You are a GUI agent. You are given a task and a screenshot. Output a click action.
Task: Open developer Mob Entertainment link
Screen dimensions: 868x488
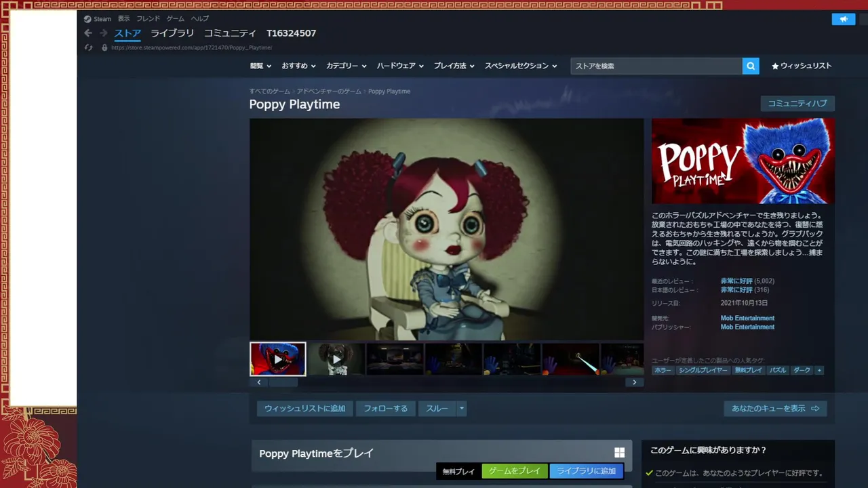747,318
